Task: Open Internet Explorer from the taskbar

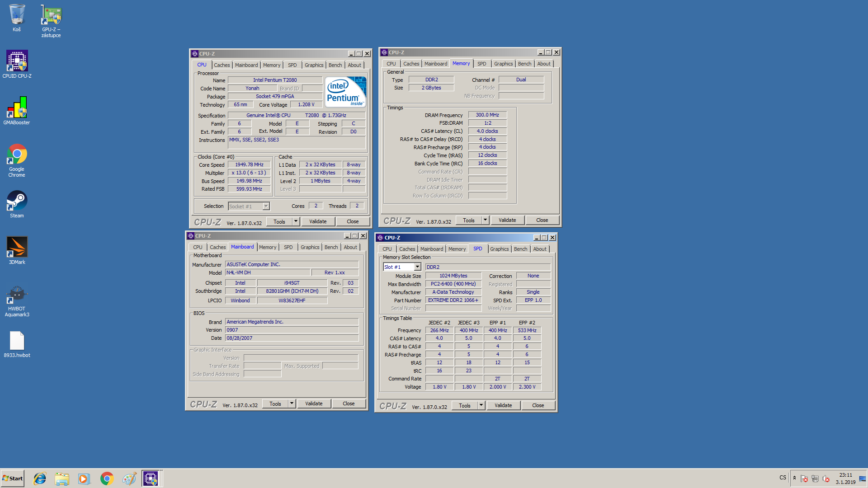Action: [40, 479]
